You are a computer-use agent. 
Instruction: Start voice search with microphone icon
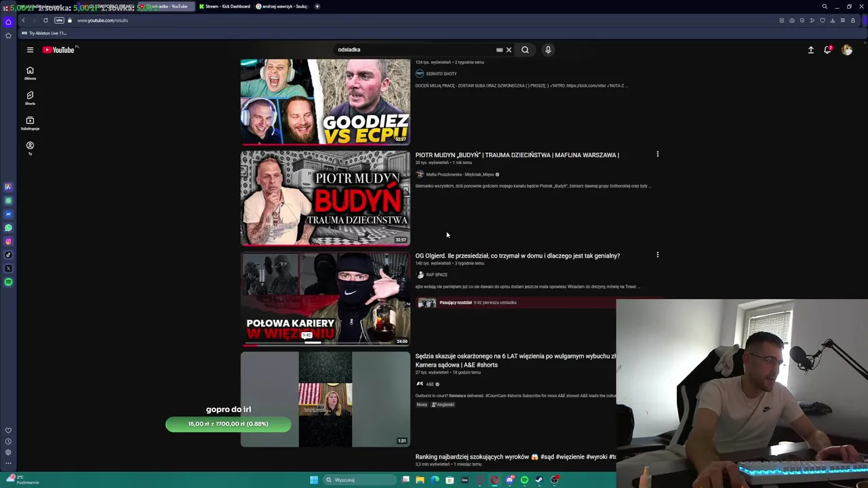point(548,49)
